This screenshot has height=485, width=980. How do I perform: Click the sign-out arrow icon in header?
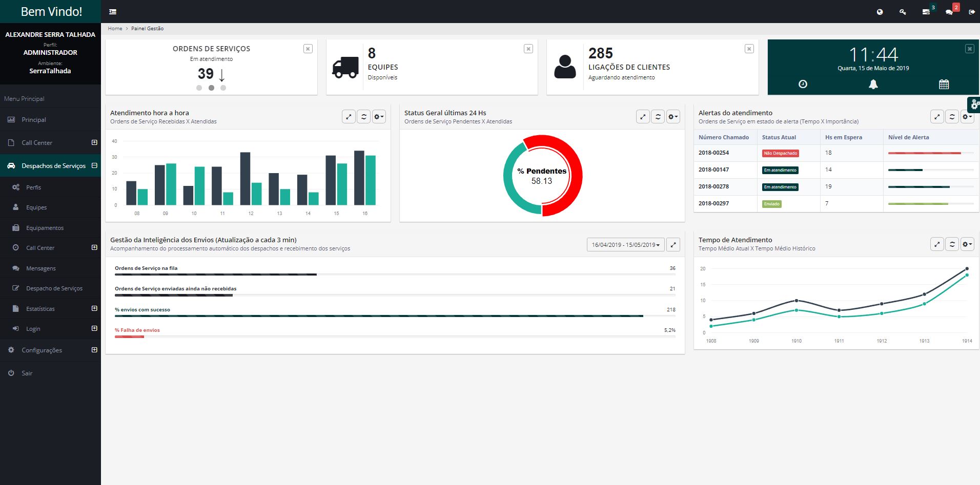pos(971,12)
